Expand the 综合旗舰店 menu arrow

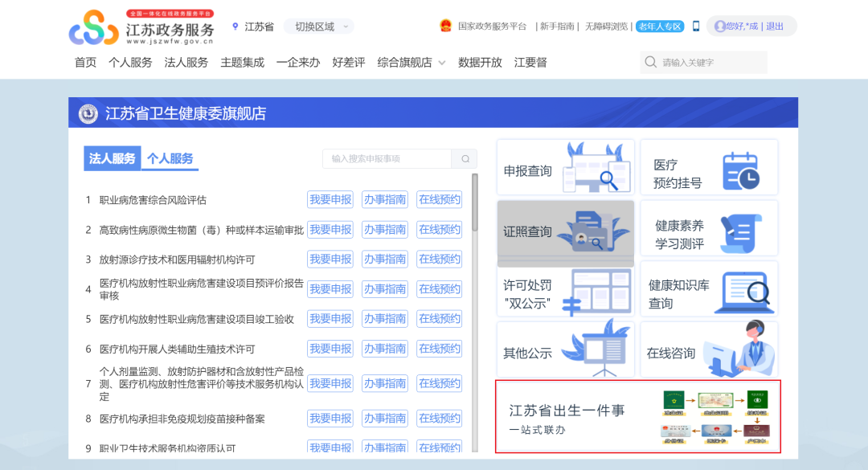point(442,63)
